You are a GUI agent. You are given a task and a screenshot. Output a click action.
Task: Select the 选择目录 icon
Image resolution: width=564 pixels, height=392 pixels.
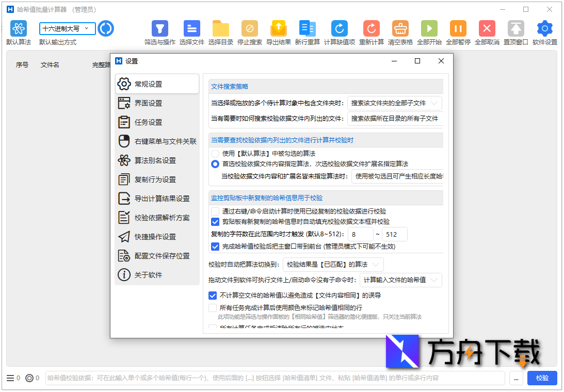221,28
